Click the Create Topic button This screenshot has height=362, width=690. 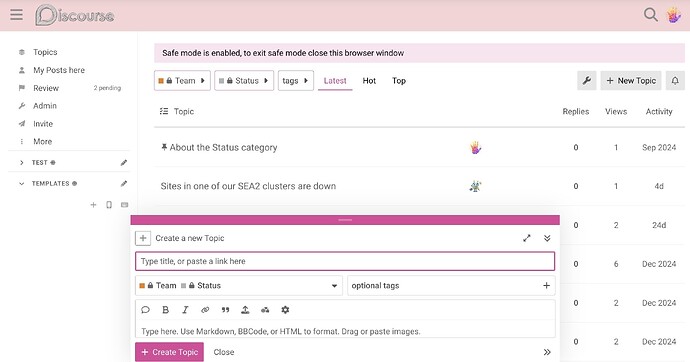(169, 352)
